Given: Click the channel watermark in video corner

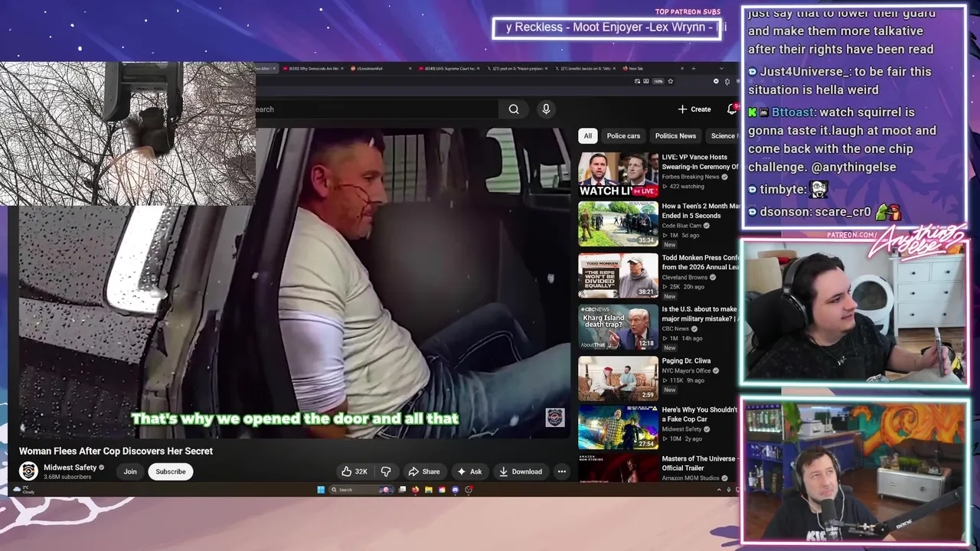Looking at the screenshot, I should (x=555, y=417).
